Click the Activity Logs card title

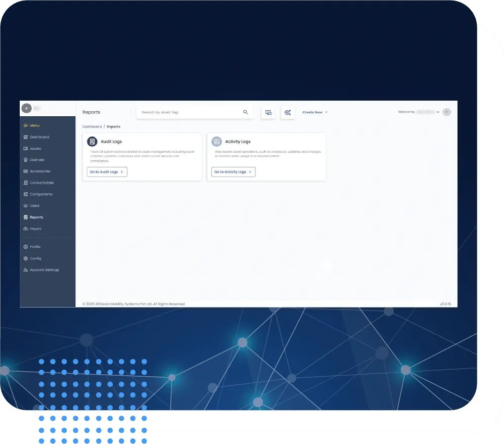coord(238,142)
